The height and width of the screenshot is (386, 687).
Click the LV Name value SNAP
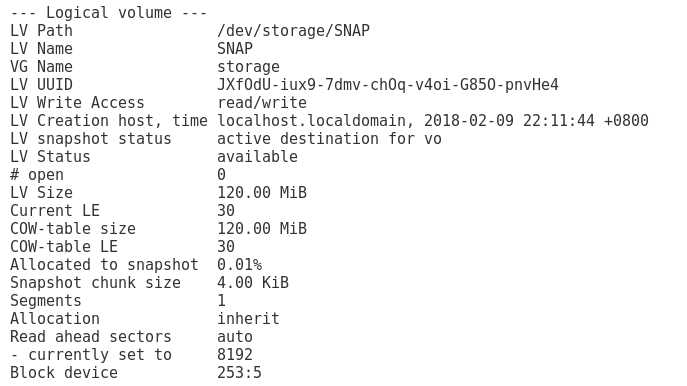pyautogui.click(x=235, y=49)
